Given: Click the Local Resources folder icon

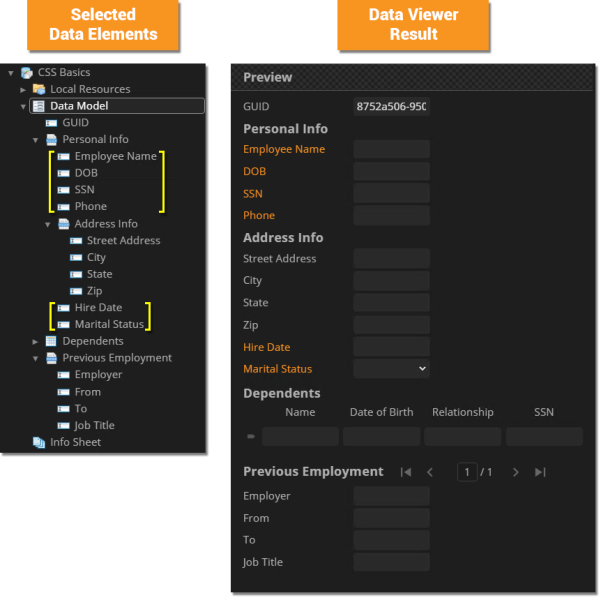Looking at the screenshot, I should [x=39, y=89].
